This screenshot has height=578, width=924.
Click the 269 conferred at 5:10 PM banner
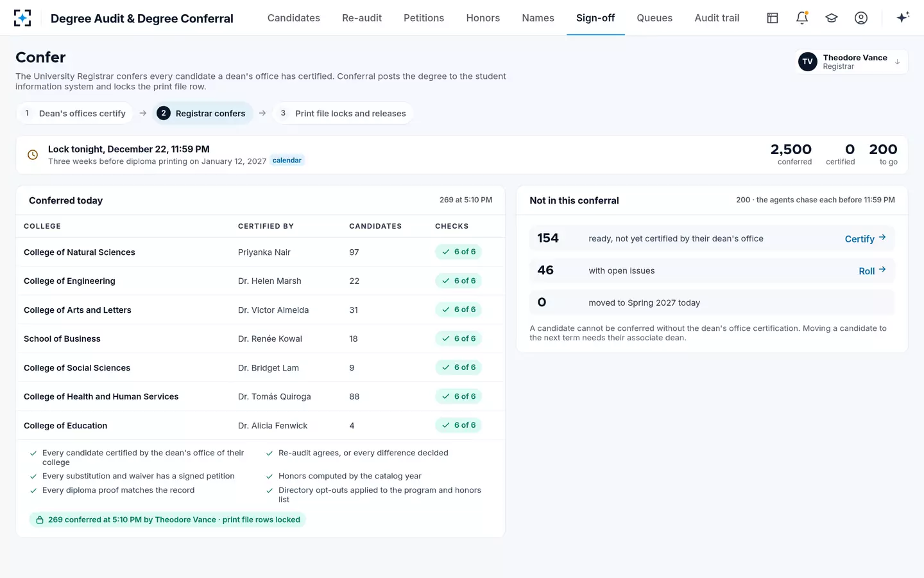(x=167, y=520)
